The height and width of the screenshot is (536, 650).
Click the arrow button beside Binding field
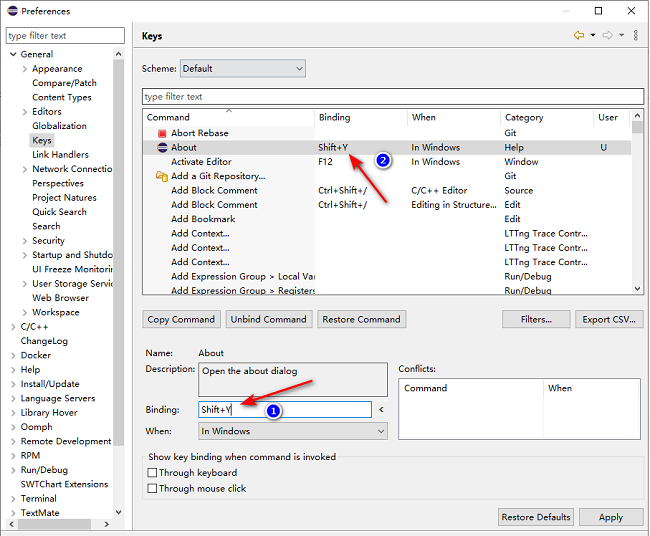click(x=381, y=410)
